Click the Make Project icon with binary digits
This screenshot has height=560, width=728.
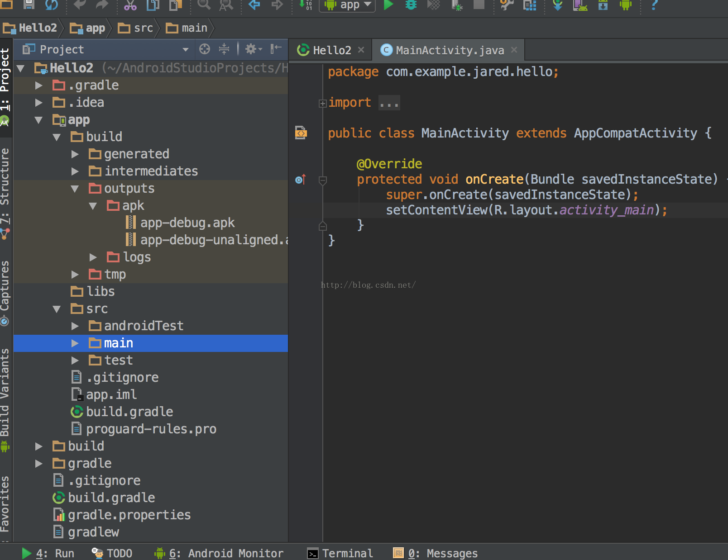pos(306,5)
